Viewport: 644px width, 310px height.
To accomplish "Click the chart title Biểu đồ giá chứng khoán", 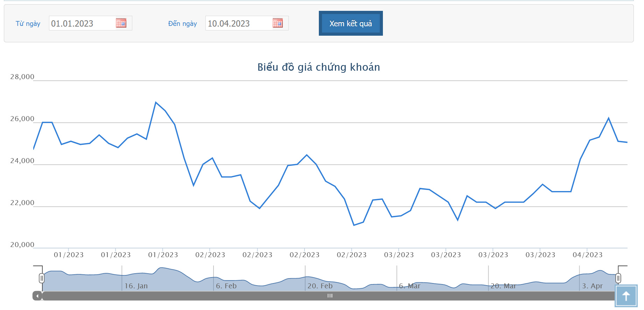I will point(318,67).
